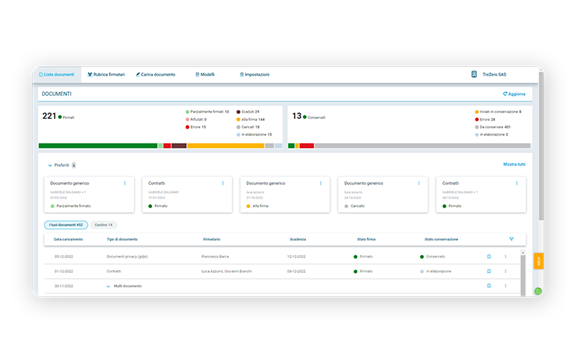The image size is (576, 362).
Task: Select I tuoi documenti 452 filter
Action: click(x=66, y=225)
